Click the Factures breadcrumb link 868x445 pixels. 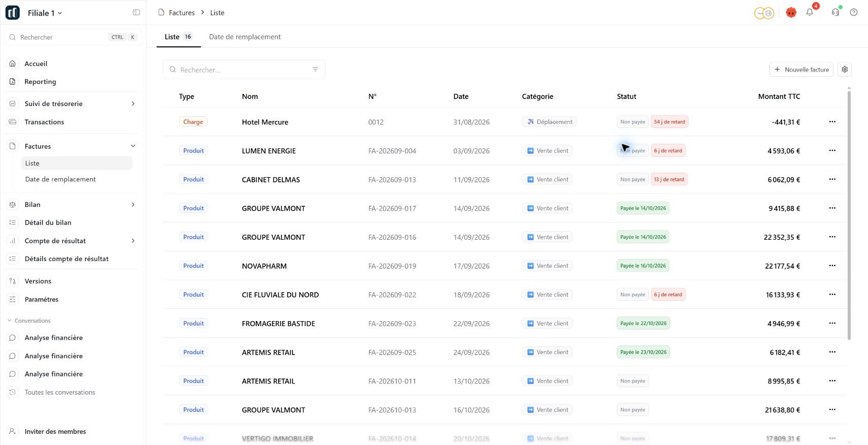[x=182, y=13]
